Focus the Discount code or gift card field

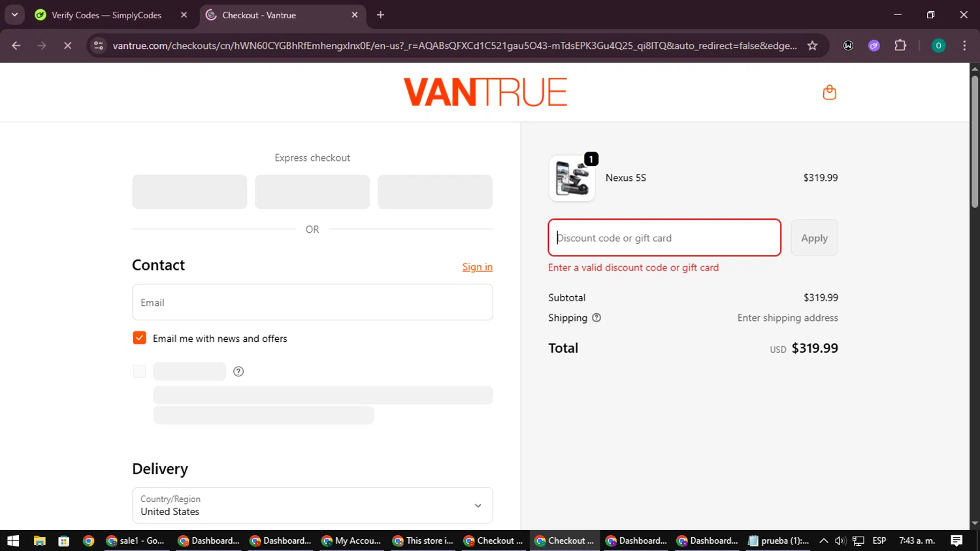coord(664,238)
